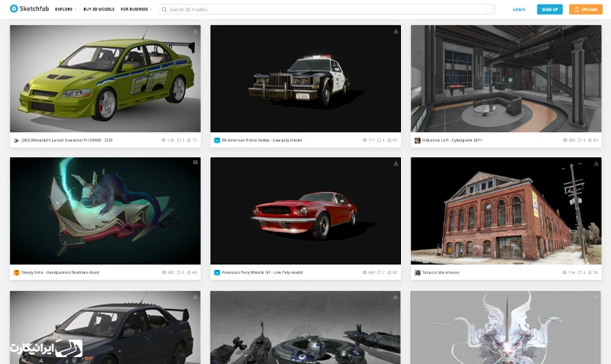Screen dimensions: 611x364
Task: Expand the Explore menu
Action: coord(66,9)
